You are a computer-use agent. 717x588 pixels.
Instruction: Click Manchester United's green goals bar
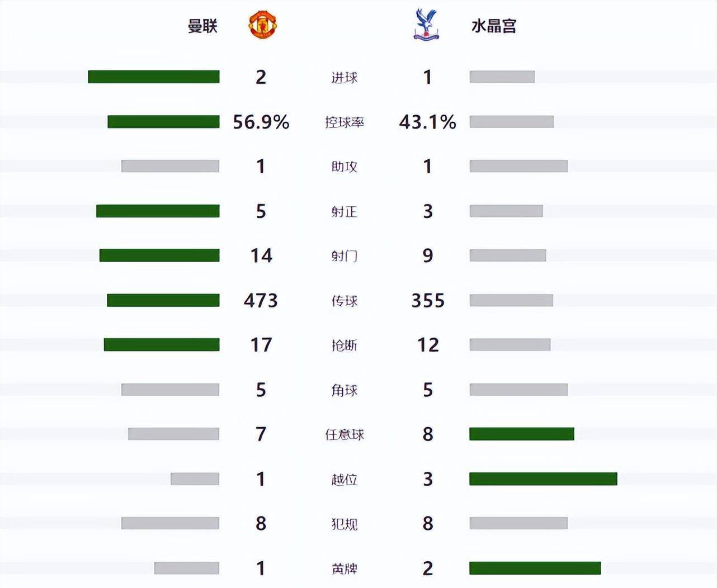154,77
